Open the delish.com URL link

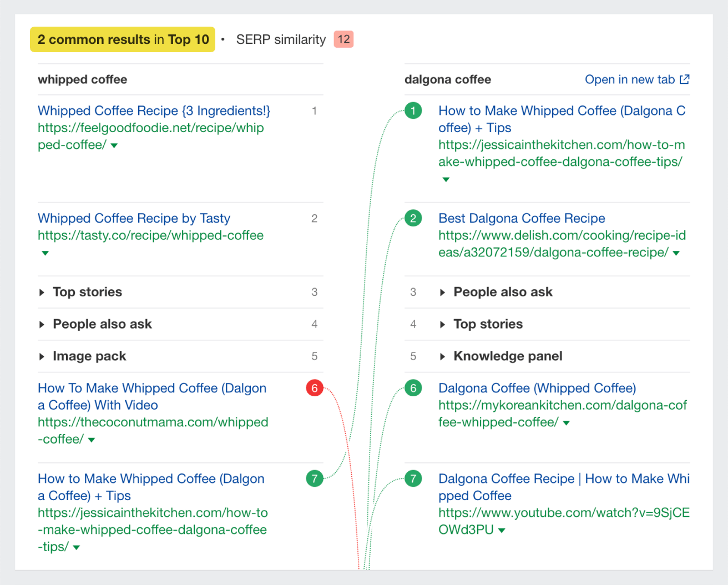click(x=562, y=244)
